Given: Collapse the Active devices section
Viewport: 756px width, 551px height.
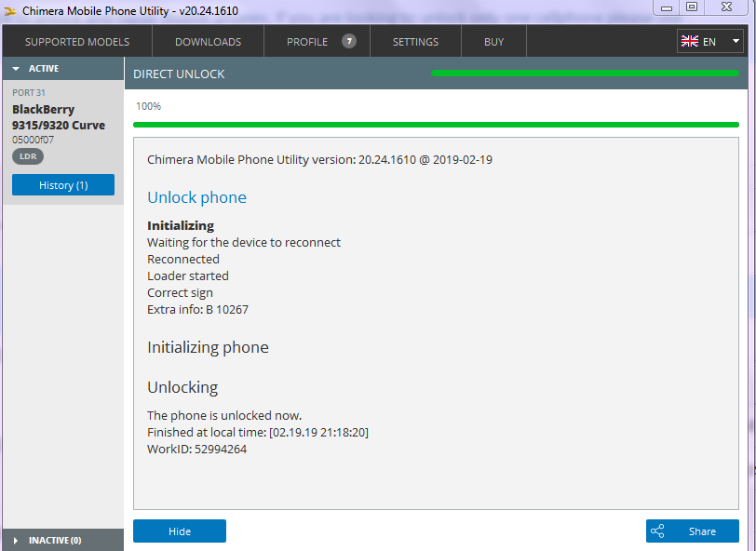Looking at the screenshot, I should point(63,69).
